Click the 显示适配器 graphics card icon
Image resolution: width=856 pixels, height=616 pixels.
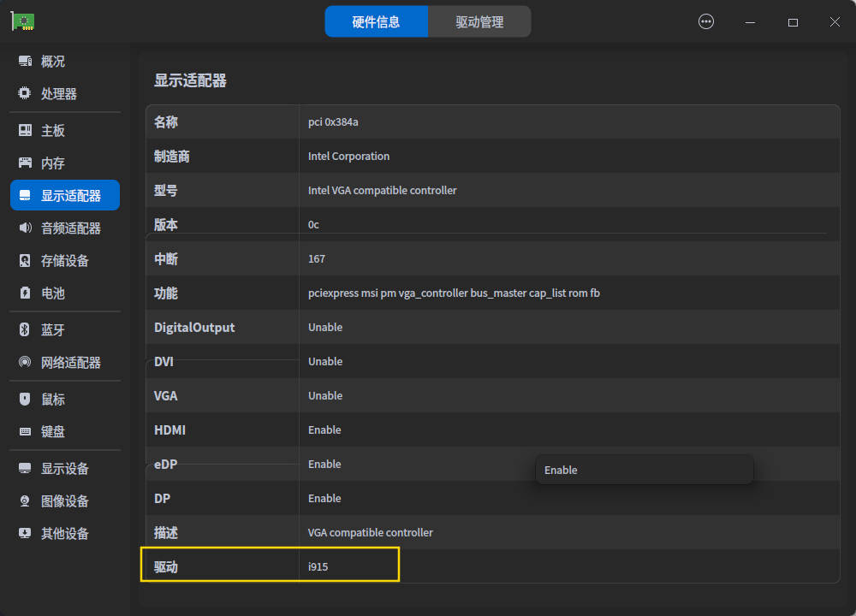pyautogui.click(x=25, y=195)
